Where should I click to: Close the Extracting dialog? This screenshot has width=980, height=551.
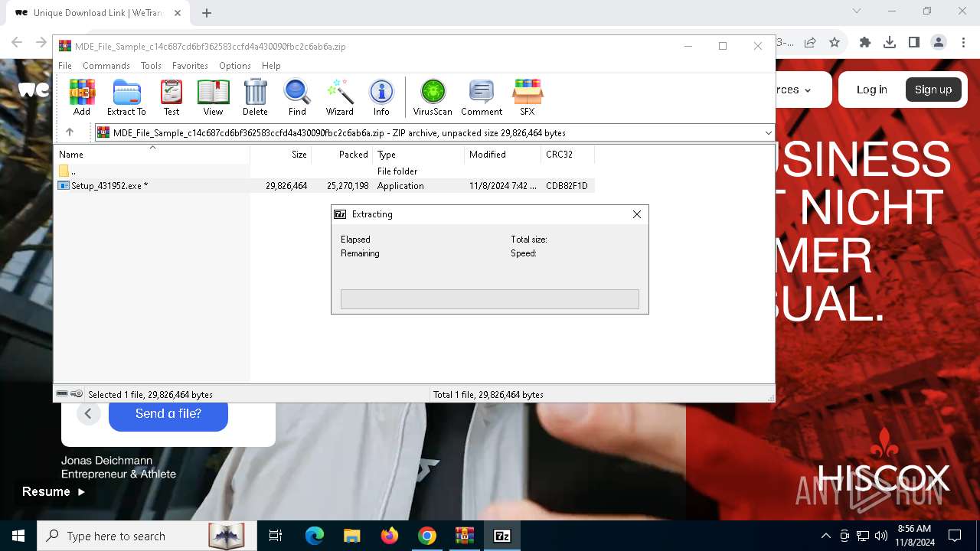pos(636,214)
